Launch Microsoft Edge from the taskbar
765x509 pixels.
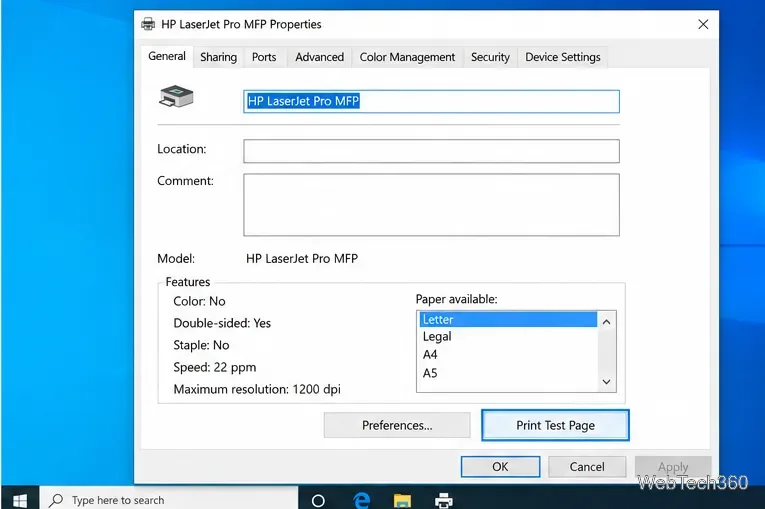[x=362, y=501]
